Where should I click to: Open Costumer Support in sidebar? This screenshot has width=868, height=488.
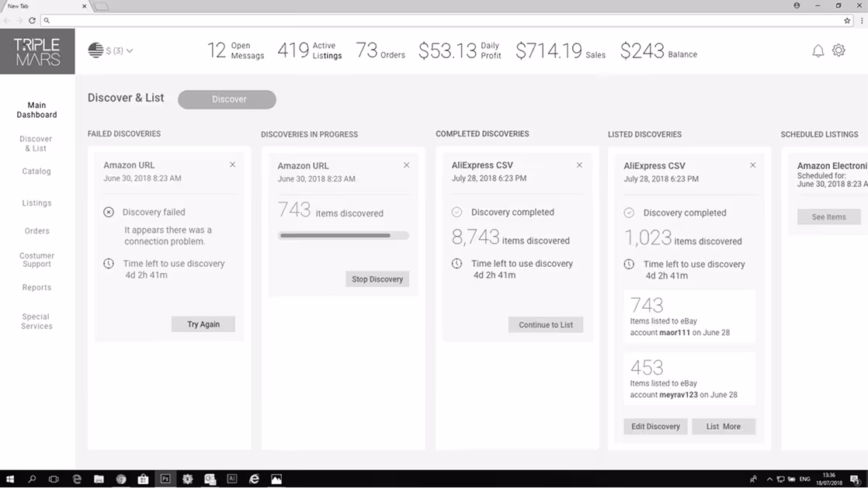point(36,260)
